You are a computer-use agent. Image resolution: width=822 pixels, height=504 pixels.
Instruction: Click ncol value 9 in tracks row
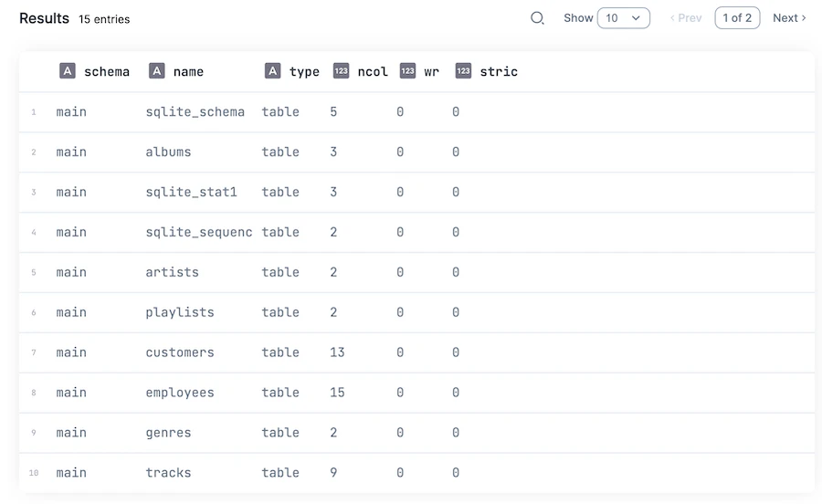click(333, 473)
